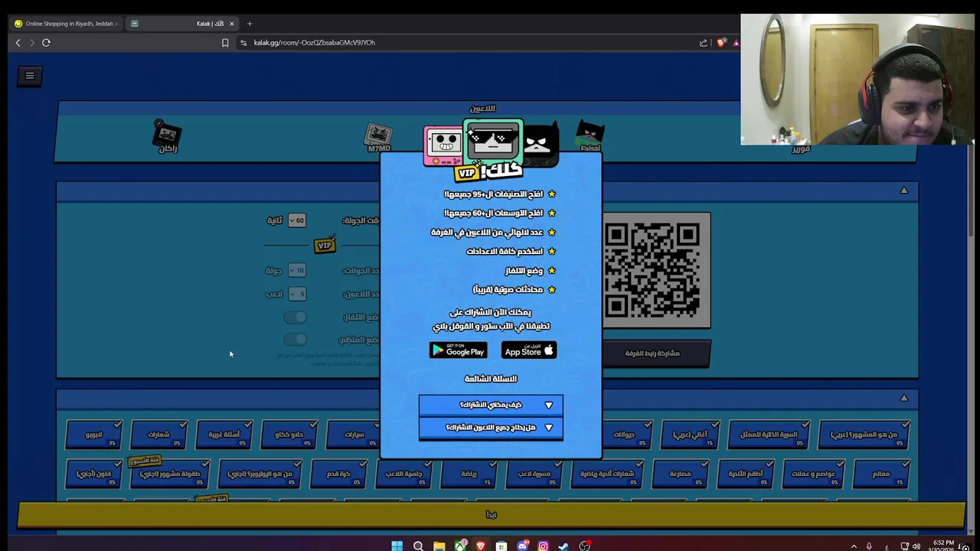Open Discord from the taskbar
980x551 pixels.
pyautogui.click(x=522, y=546)
